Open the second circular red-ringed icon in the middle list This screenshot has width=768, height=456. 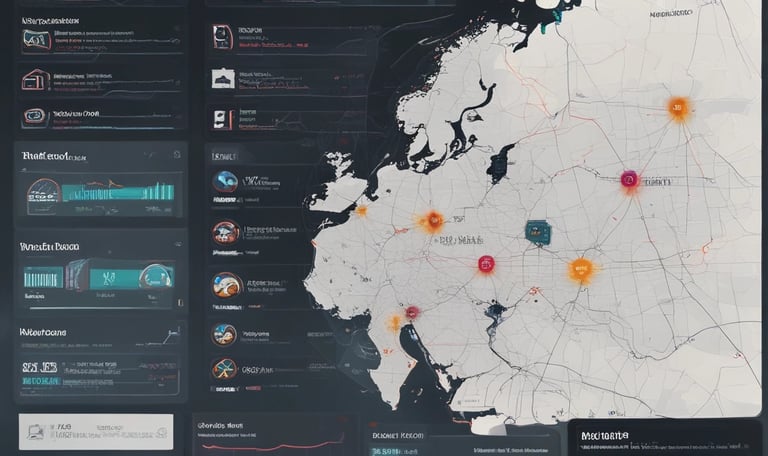[x=226, y=233]
